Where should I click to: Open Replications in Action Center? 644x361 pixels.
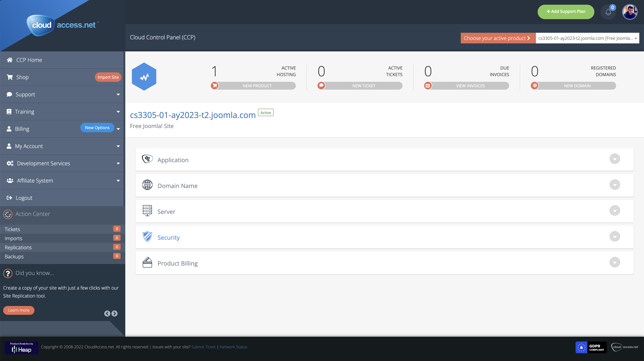tap(62, 247)
